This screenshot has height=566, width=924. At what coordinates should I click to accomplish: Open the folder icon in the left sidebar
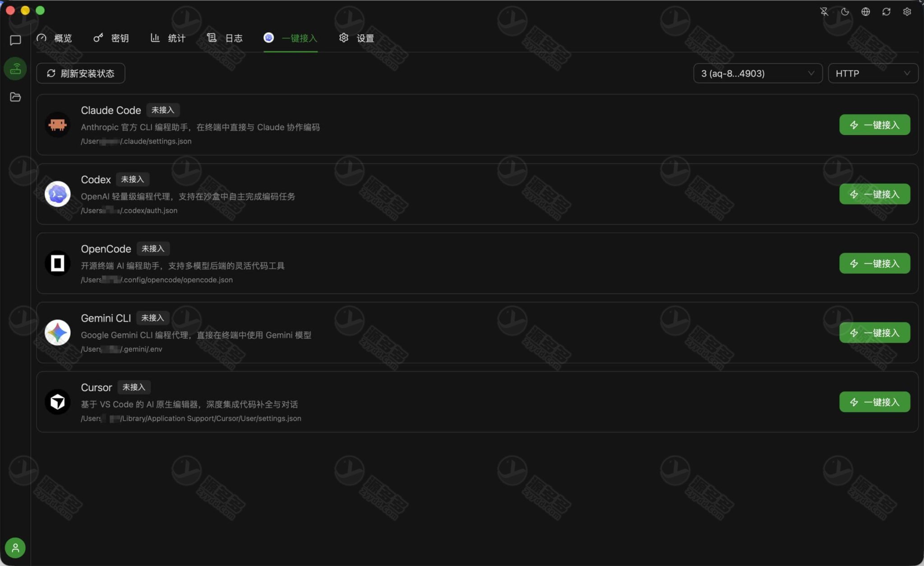pos(15,97)
